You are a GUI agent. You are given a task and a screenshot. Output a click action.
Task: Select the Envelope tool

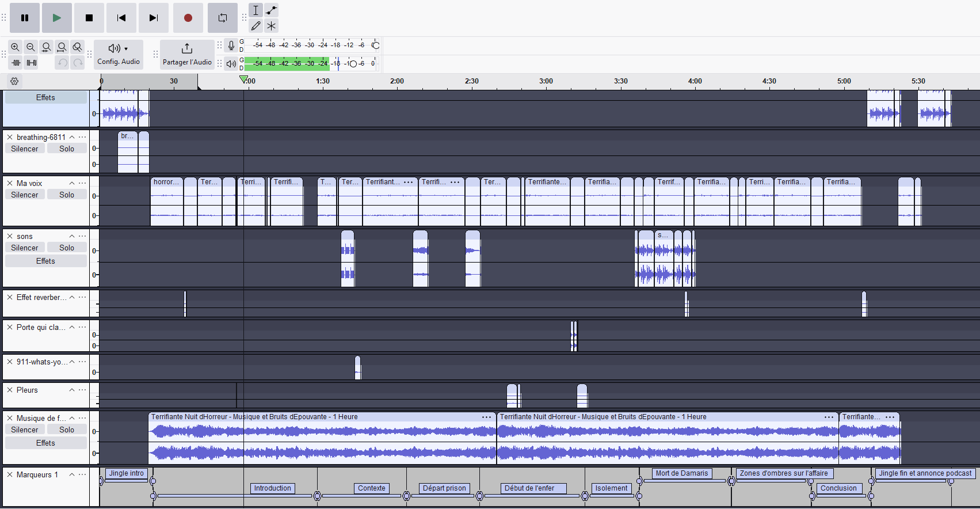pos(272,10)
